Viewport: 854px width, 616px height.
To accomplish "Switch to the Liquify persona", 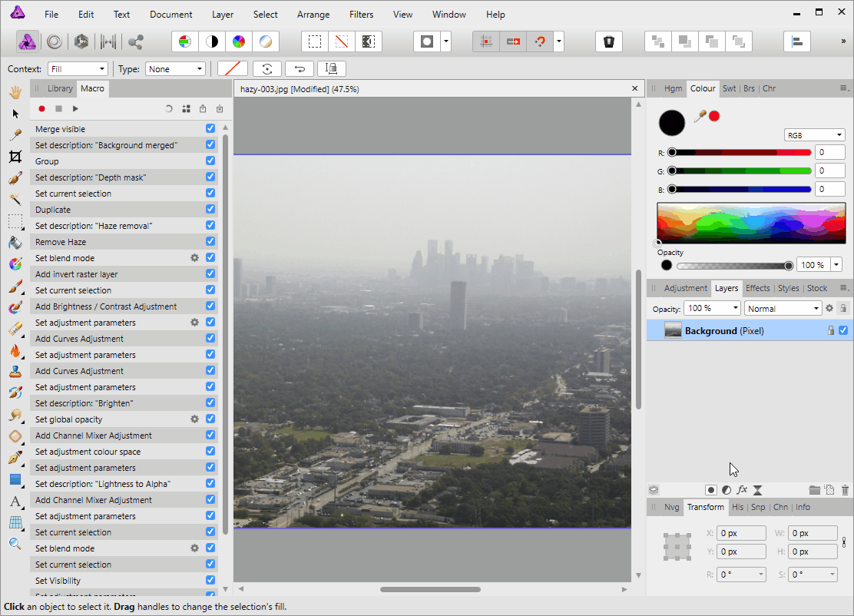I will coord(55,41).
